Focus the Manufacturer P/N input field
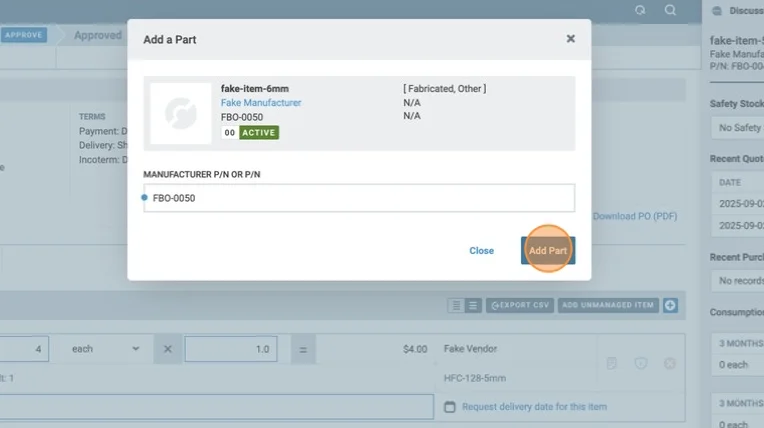This screenshot has width=764, height=428. coord(359,198)
